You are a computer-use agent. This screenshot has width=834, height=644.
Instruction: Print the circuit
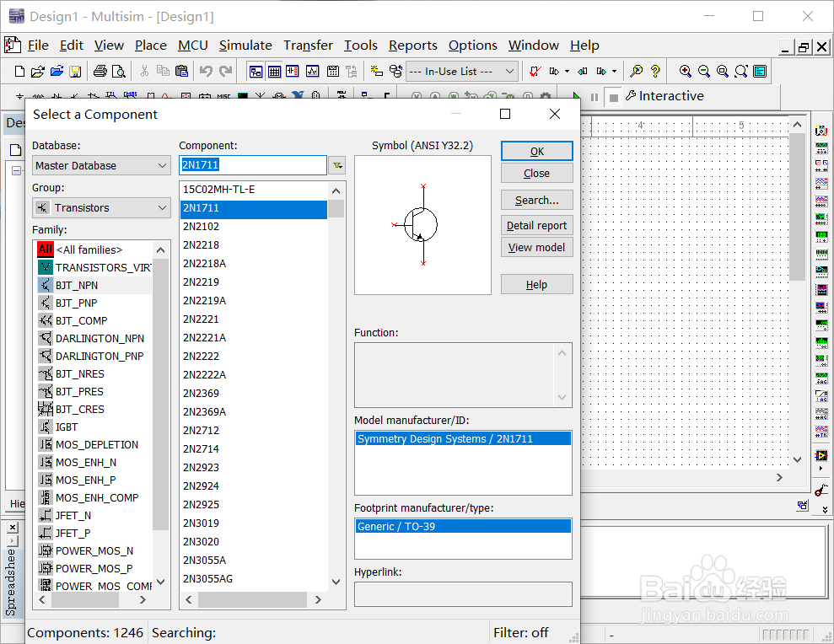tap(100, 72)
